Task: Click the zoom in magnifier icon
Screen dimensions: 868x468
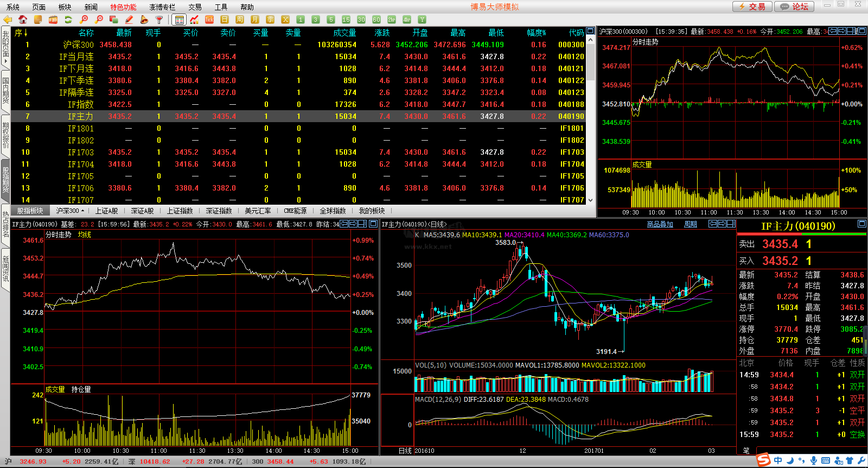Action: tap(84, 20)
